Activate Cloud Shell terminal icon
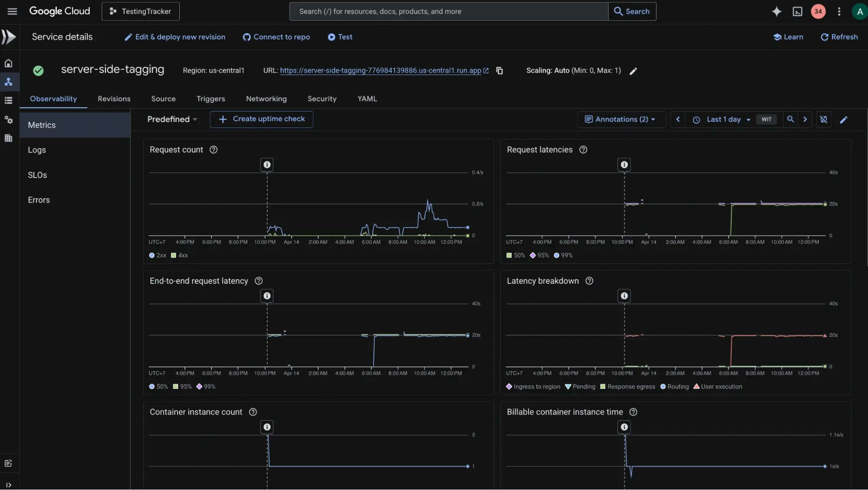 (x=797, y=11)
